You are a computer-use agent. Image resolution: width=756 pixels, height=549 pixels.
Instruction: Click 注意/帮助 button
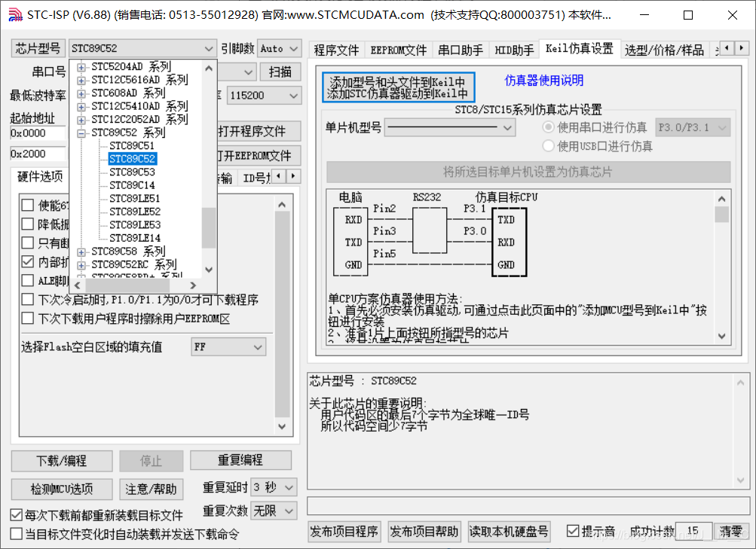[152, 490]
